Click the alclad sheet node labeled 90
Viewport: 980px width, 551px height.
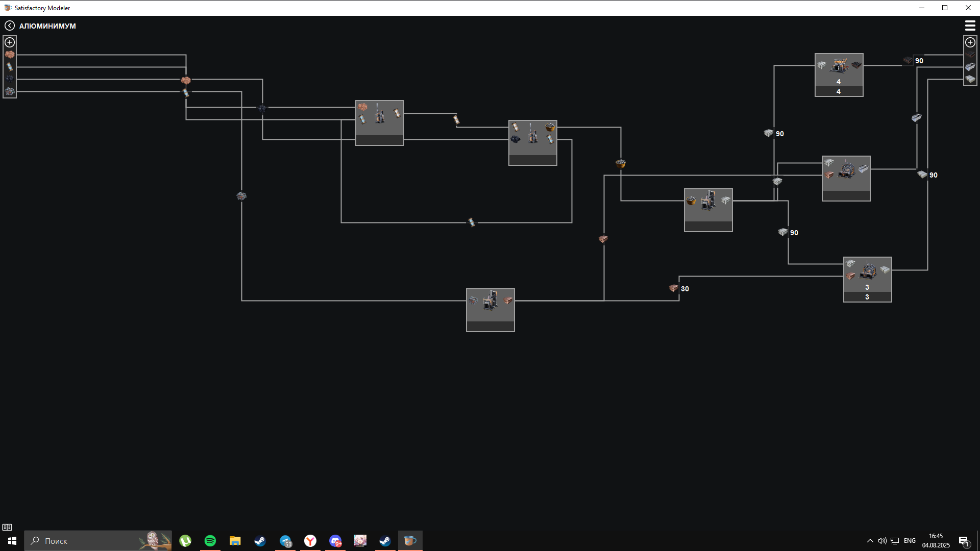tap(922, 174)
